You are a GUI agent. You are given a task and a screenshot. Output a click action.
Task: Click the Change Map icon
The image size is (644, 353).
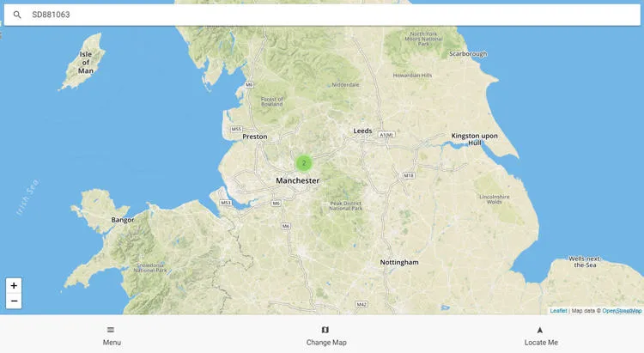coord(325,330)
